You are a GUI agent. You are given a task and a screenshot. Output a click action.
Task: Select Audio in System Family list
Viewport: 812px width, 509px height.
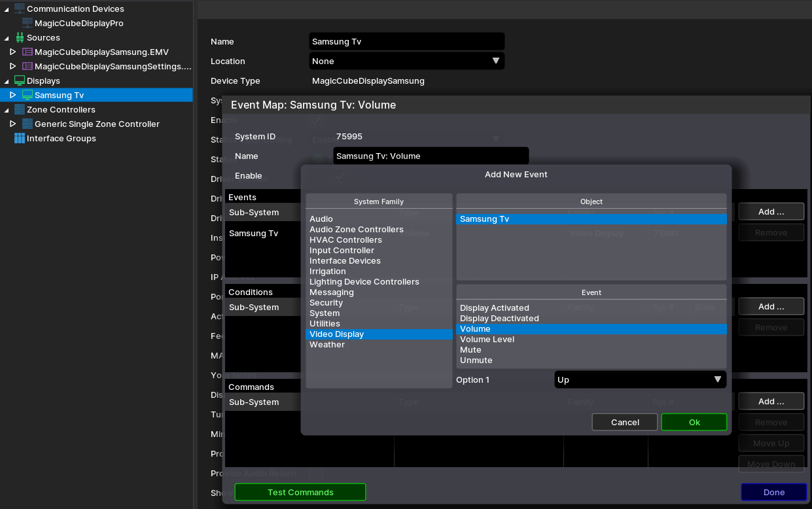[x=379, y=219]
